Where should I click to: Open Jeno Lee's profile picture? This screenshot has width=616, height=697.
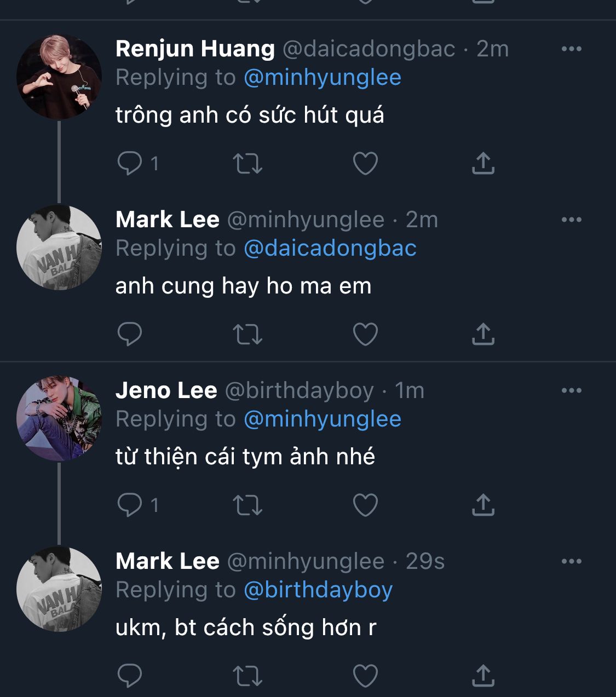click(x=59, y=418)
